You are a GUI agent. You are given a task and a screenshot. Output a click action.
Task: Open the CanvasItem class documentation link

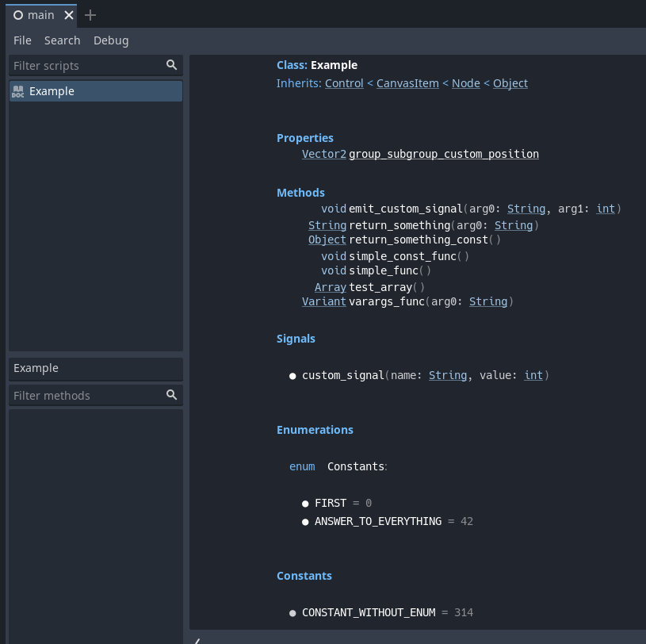pyautogui.click(x=407, y=82)
